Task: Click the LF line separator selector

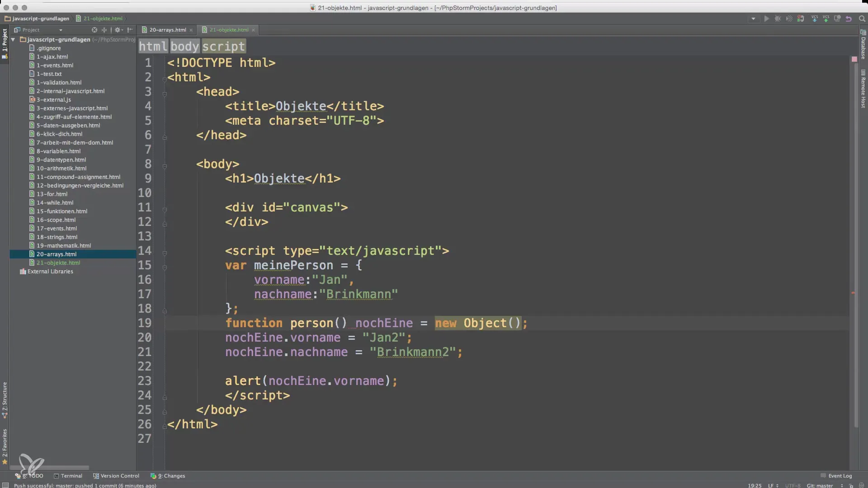Action: pyautogui.click(x=773, y=485)
